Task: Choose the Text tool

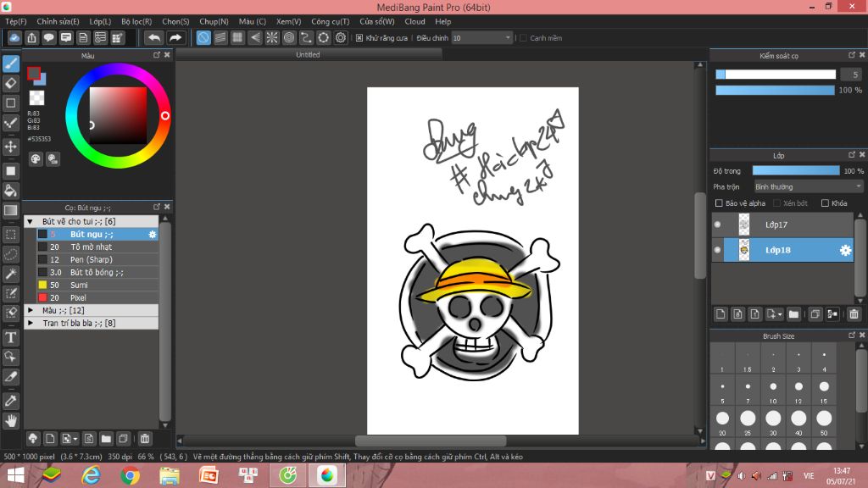Action: 10,337
